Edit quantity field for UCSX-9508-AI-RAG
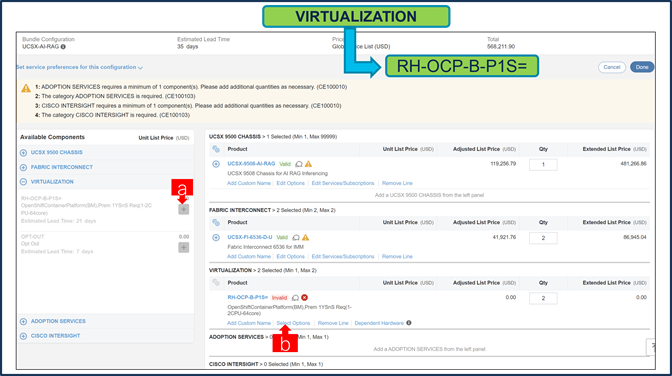Screen dimensions: 672x376 tap(543, 165)
